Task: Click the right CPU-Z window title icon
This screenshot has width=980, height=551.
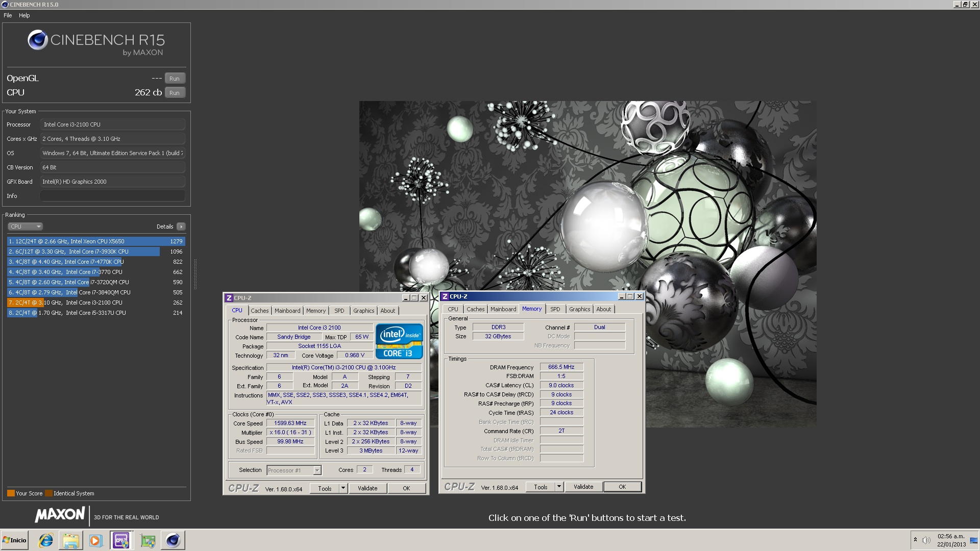Action: coord(445,296)
